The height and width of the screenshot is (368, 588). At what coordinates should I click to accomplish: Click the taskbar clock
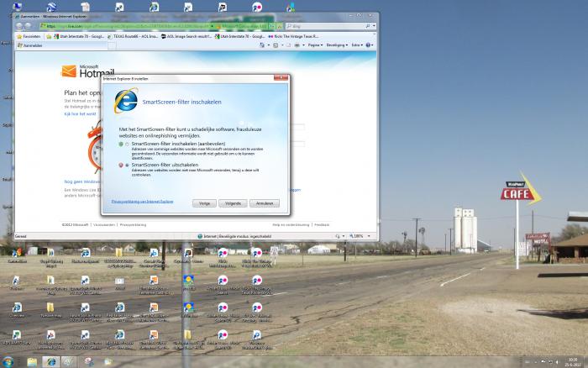pos(573,362)
